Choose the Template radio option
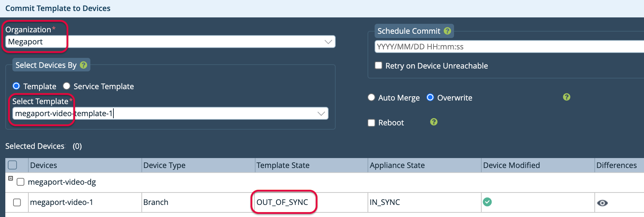 coord(16,86)
